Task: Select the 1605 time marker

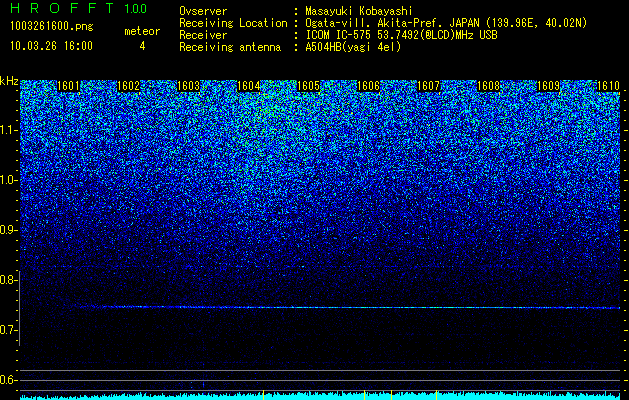Action: tap(308, 86)
